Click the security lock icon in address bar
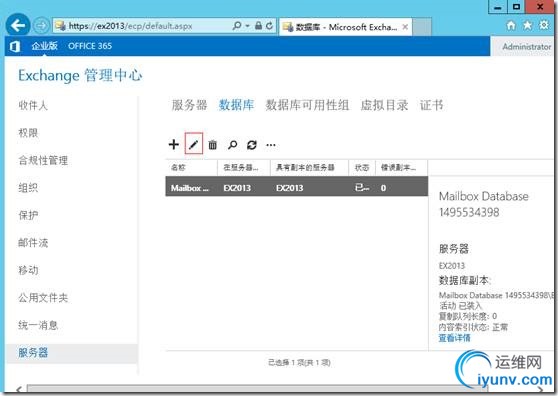558x396 pixels. click(259, 26)
